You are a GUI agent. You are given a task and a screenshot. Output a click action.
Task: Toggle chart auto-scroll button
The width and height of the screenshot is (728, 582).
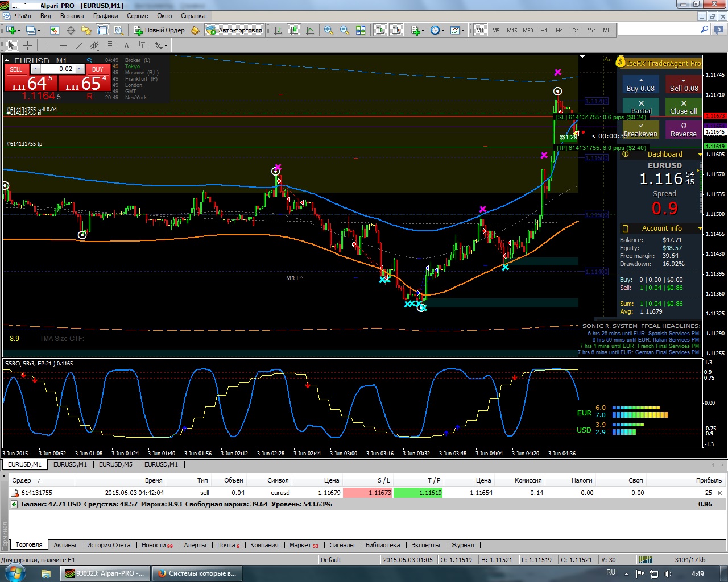point(380,30)
